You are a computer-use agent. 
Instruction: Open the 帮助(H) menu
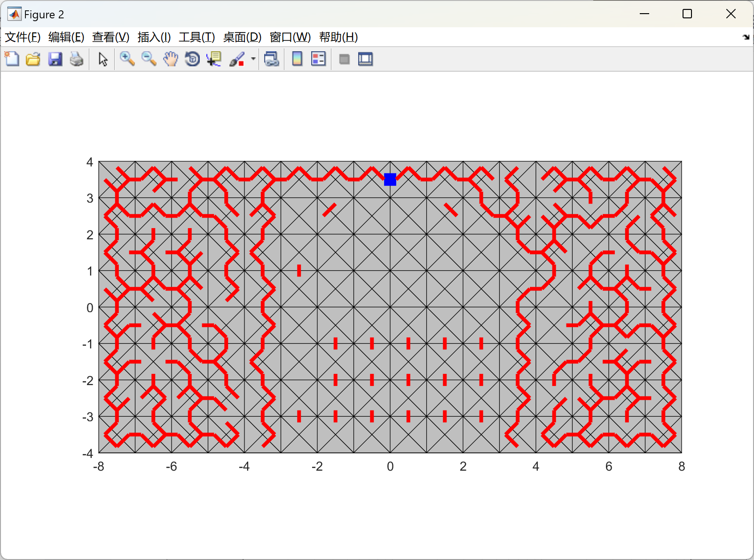[338, 37]
